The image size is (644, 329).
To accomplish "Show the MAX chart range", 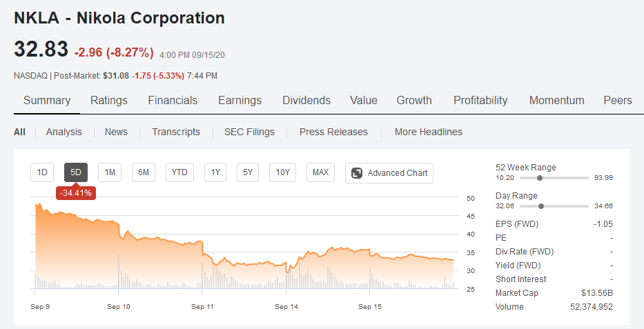I will coord(320,172).
